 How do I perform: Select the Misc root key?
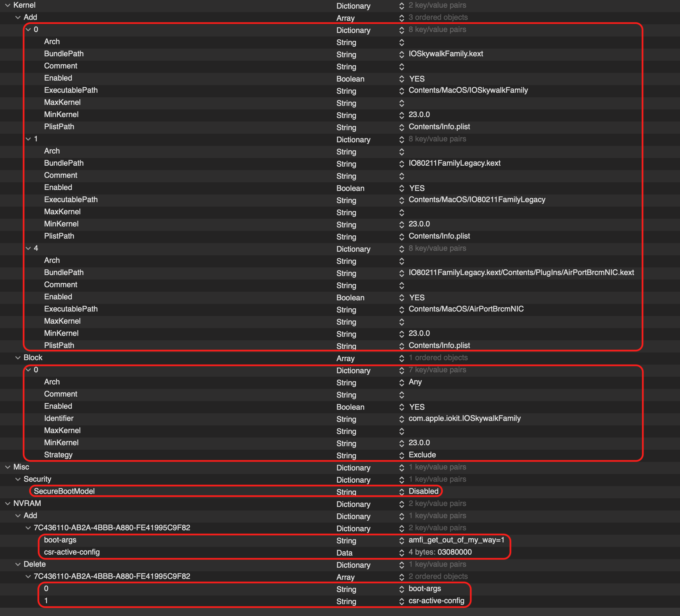(x=21, y=467)
